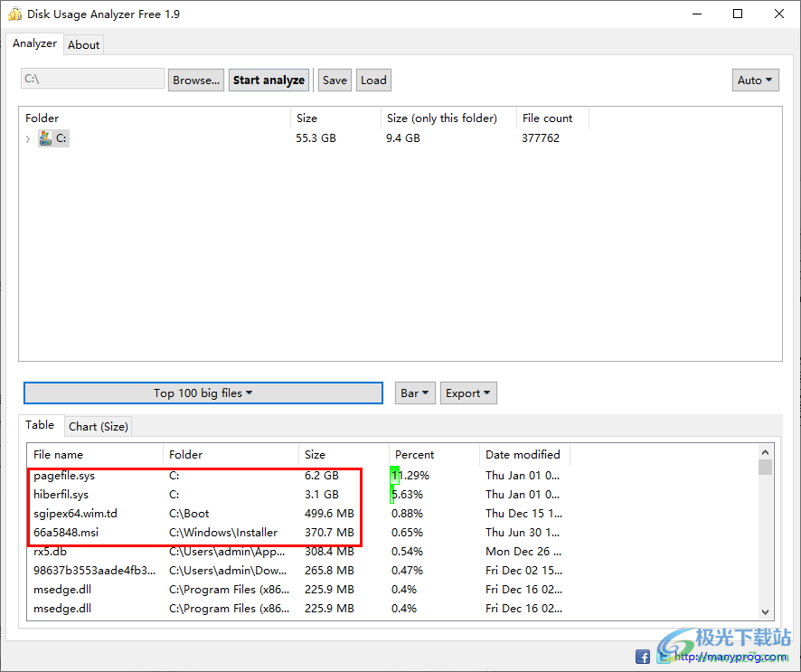Image resolution: width=801 pixels, height=672 pixels.
Task: Open the Bar chart type dropdown
Action: click(x=415, y=393)
